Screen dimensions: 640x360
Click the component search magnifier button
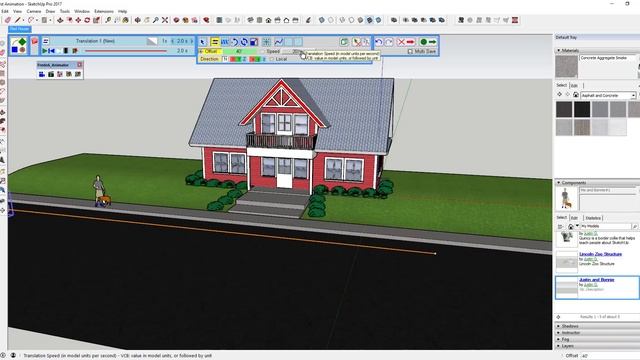635,226
